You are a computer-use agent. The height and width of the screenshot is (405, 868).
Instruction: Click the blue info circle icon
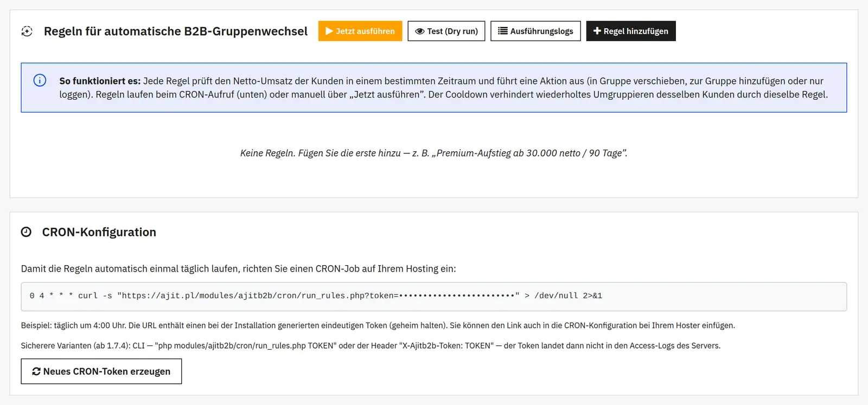[40, 80]
